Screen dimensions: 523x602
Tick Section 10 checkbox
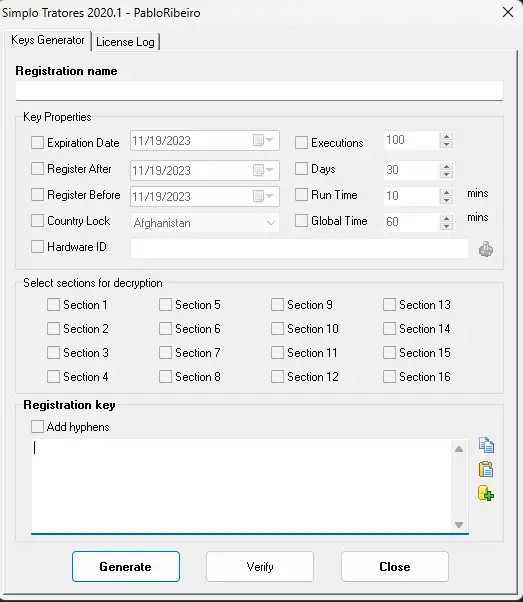[277, 329]
